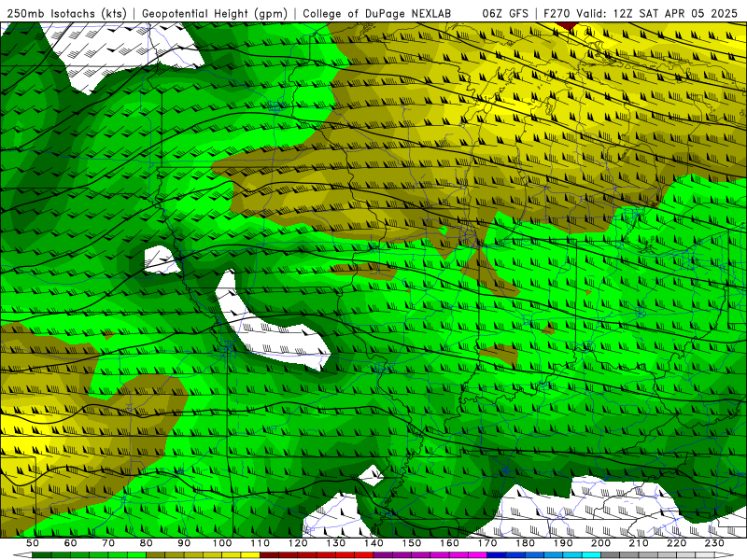This screenshot has height=560, width=747.
Task: Click the '90' value on the color scale
Action: (x=184, y=543)
